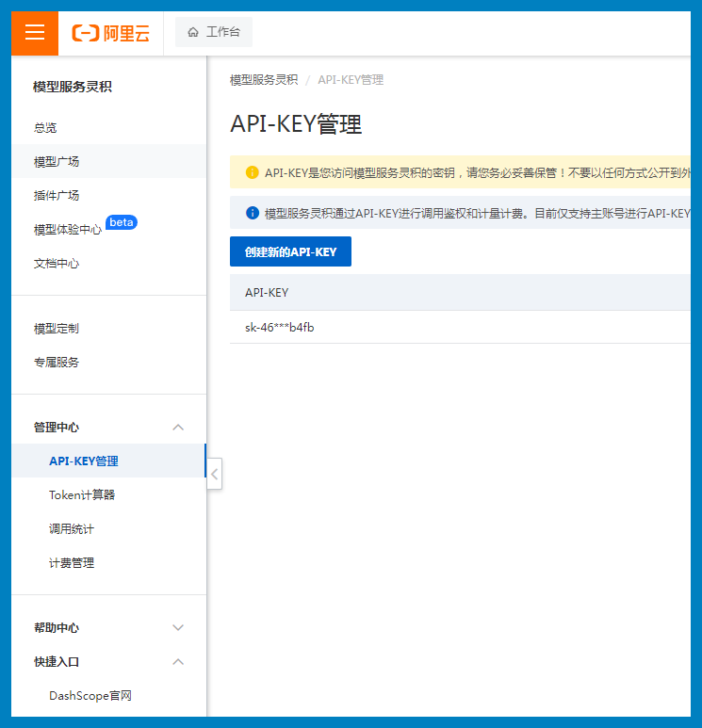
Task: Open 文档中心 in the sidebar
Action: coord(57,264)
